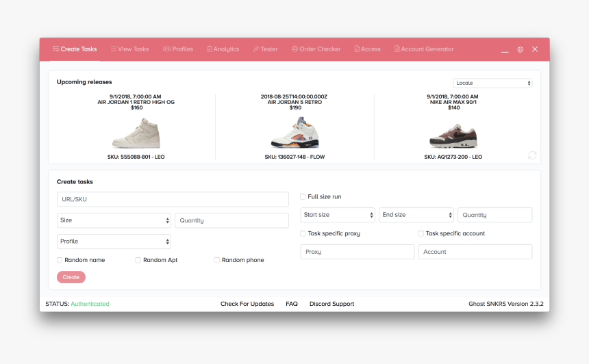The width and height of the screenshot is (589, 364).
Task: Go to the Order Checker tab
Action: (x=316, y=49)
